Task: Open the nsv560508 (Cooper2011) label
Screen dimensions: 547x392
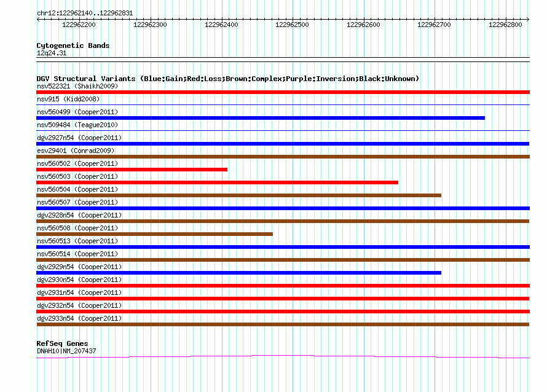Action: (77, 228)
